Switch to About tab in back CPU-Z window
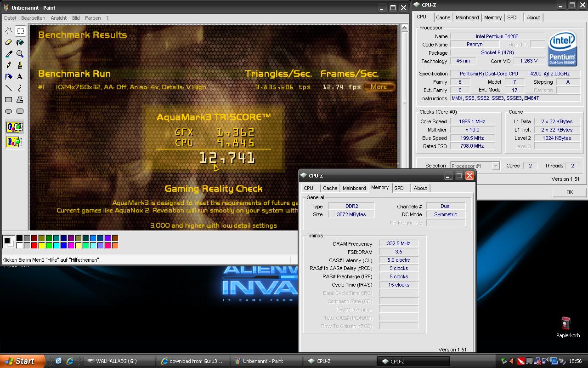 [533, 17]
